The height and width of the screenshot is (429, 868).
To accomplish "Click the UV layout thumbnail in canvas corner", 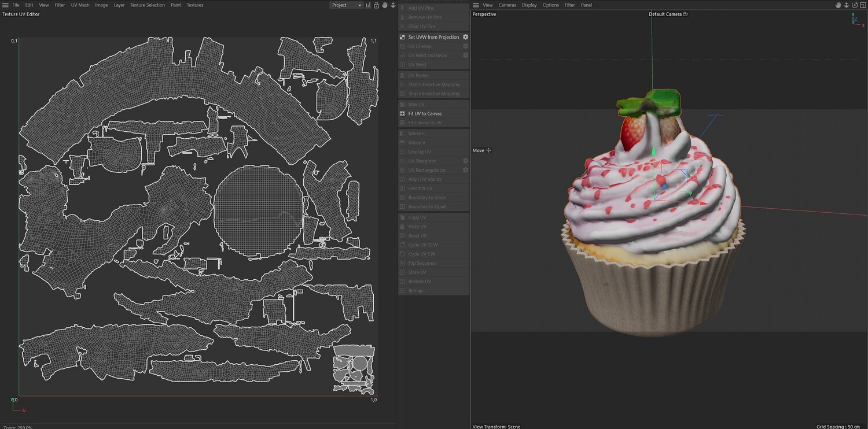I will pyautogui.click(x=354, y=369).
